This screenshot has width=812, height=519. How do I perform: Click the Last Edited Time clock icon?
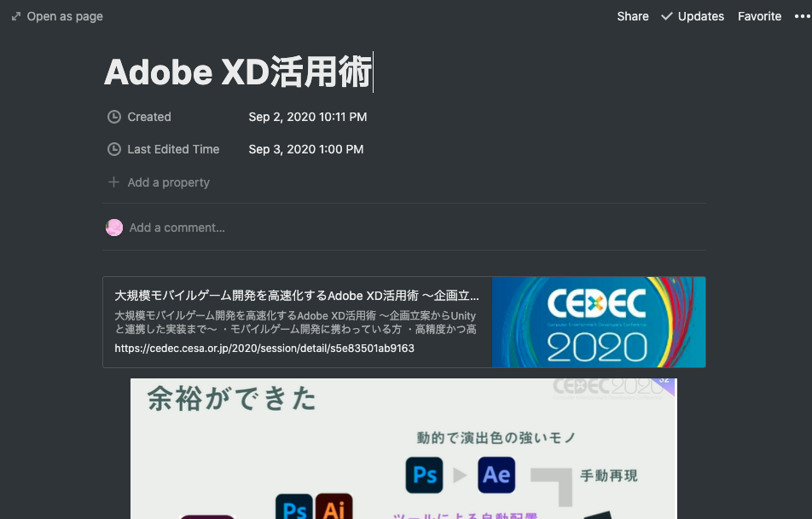coord(114,149)
